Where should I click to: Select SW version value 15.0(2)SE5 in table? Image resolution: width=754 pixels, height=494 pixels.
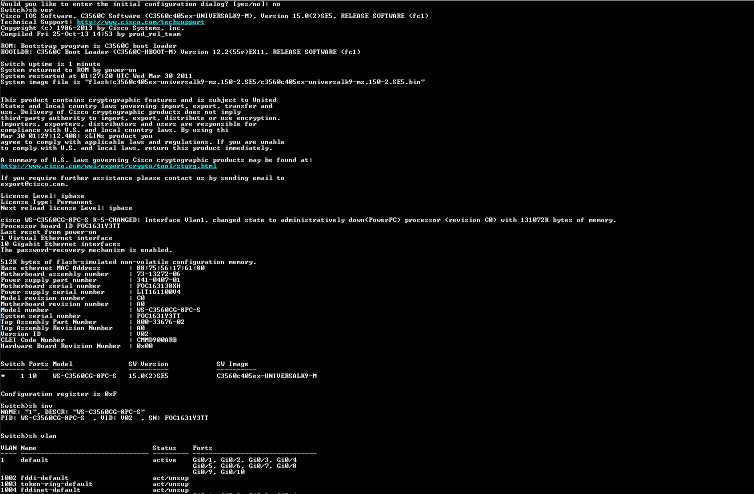(x=149, y=376)
